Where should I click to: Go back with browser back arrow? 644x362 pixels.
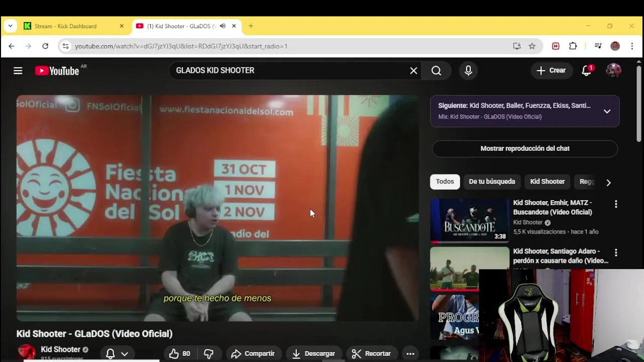(x=12, y=46)
